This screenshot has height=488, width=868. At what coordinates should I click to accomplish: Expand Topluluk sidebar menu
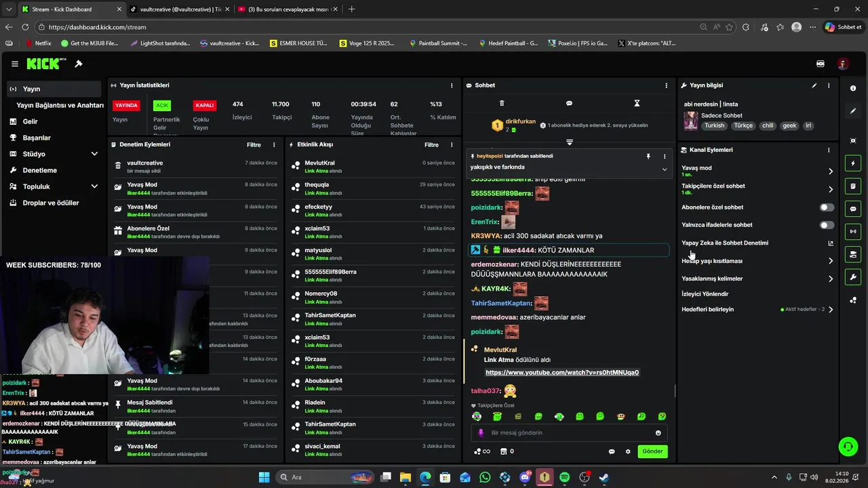(x=94, y=186)
